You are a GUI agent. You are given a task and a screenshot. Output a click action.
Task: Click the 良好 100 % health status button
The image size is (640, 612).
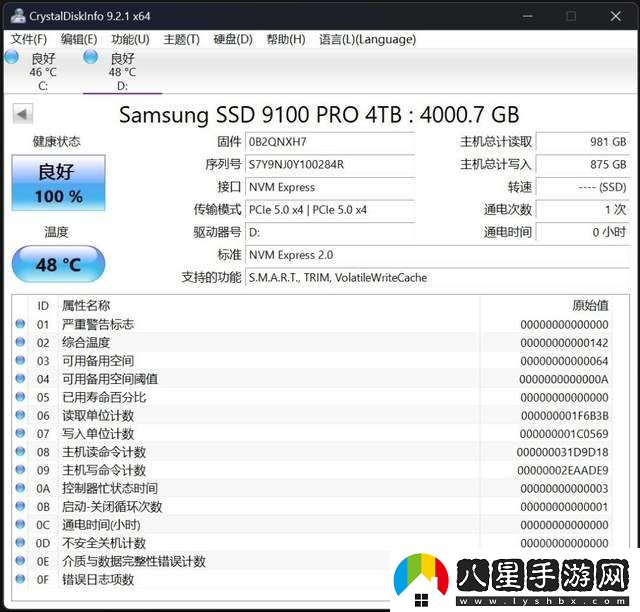[x=58, y=182]
